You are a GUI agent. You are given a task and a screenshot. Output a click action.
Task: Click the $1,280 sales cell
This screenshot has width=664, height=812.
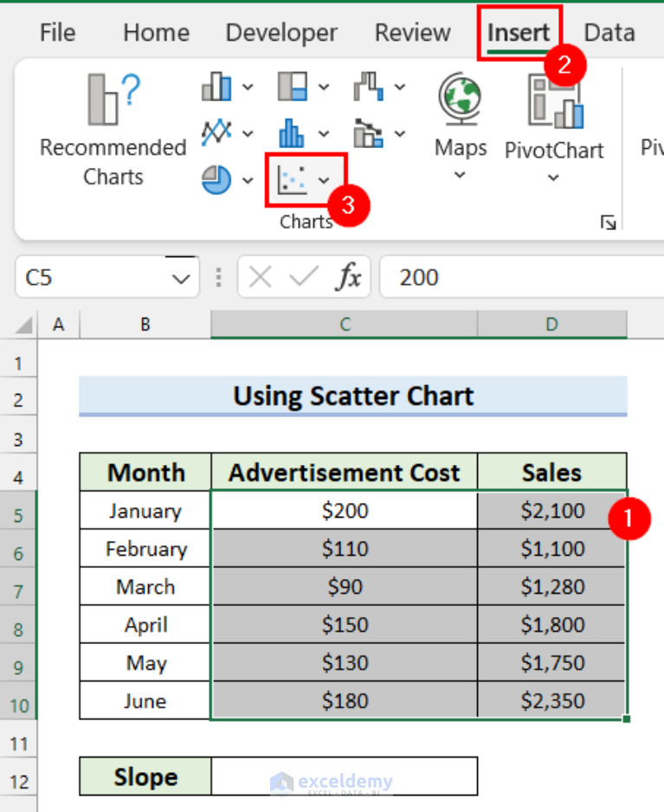[552, 587]
